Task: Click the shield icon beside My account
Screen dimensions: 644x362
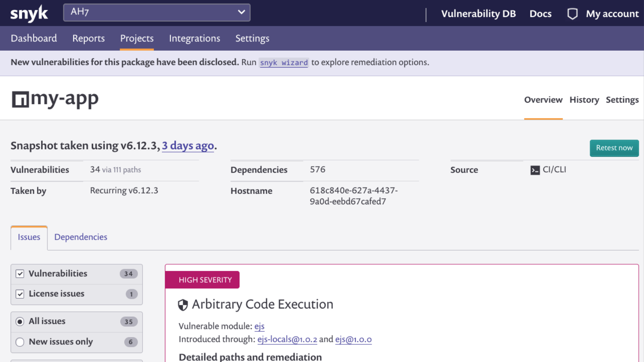Action: 572,14
